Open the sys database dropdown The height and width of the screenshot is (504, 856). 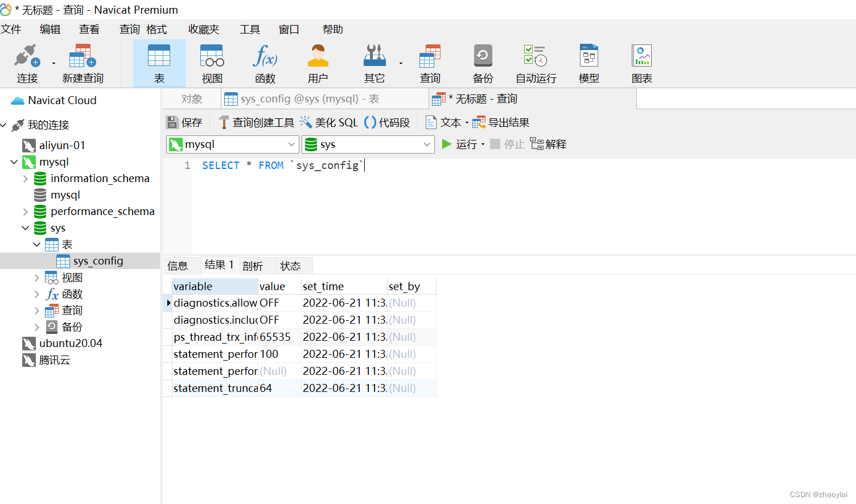click(x=427, y=144)
